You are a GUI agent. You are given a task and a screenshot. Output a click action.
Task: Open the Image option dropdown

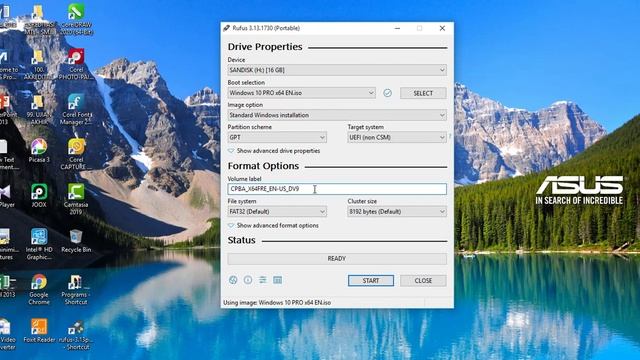coord(337,115)
